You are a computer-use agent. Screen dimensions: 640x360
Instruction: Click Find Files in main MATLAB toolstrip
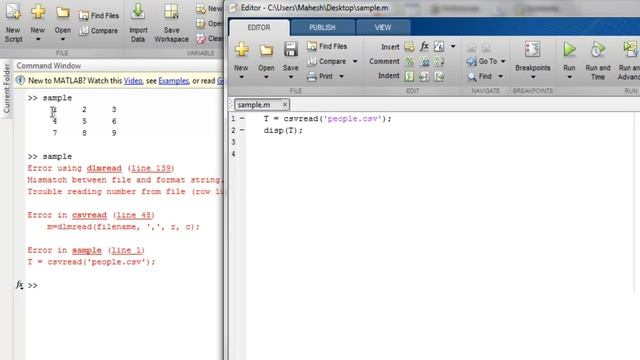pos(99,16)
